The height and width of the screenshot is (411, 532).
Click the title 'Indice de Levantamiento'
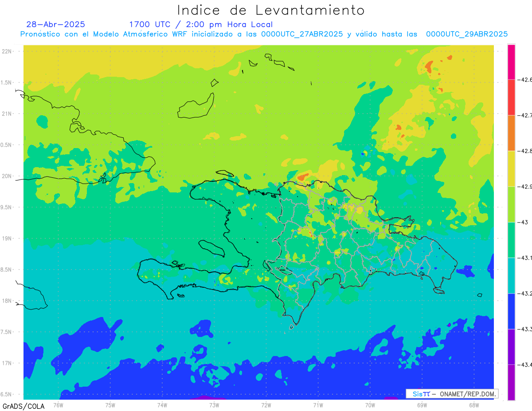click(x=271, y=10)
